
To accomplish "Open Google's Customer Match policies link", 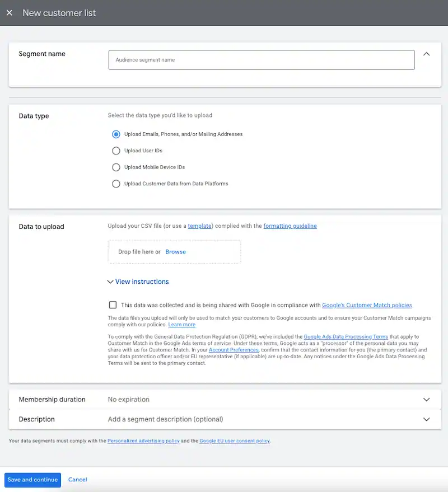I will tap(367, 306).
